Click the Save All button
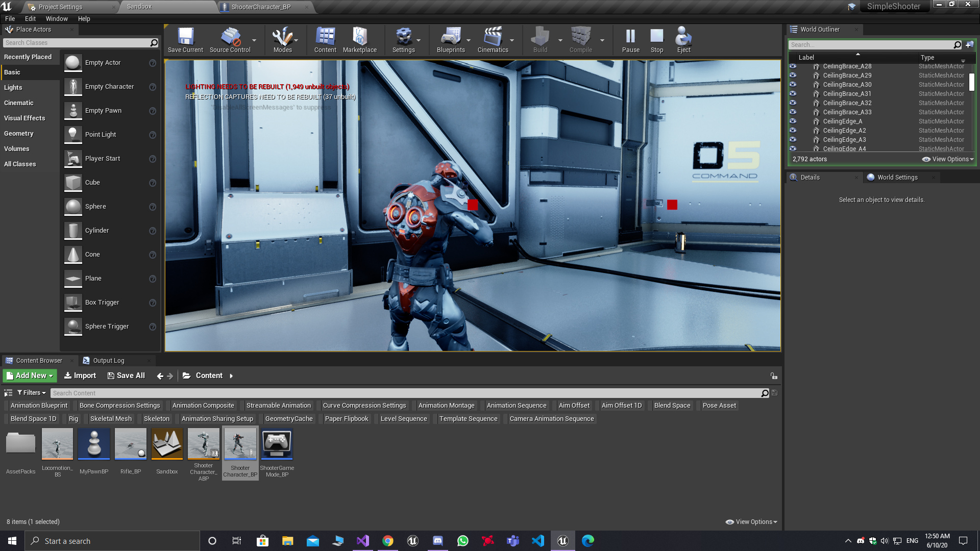The width and height of the screenshot is (980, 551). 126,375
